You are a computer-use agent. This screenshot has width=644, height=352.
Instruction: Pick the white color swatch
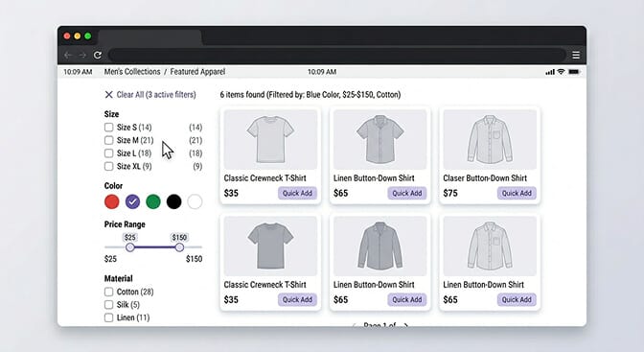coord(195,202)
